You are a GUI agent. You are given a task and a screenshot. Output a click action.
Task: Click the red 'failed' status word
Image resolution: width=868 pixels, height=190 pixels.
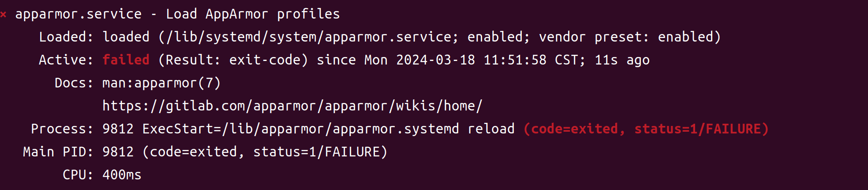126,60
